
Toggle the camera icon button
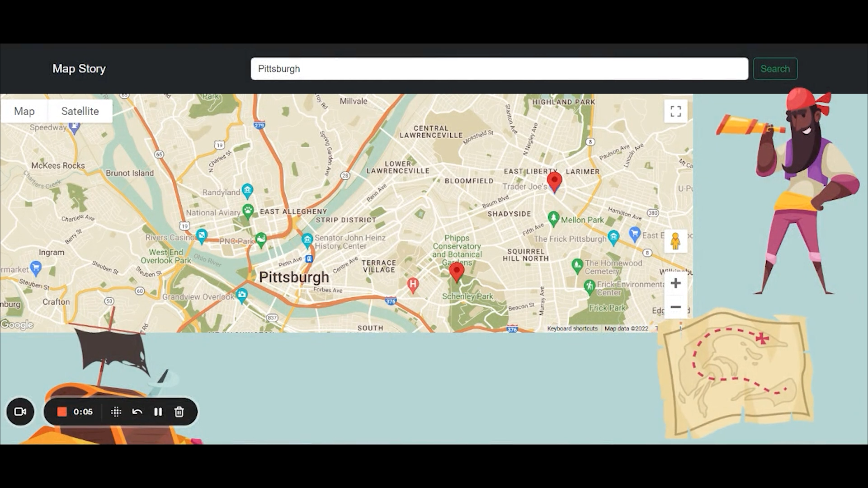pyautogui.click(x=20, y=412)
